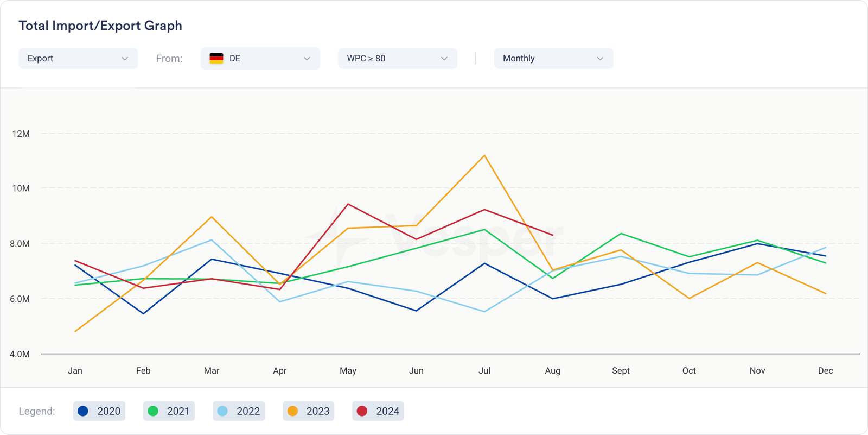Image resolution: width=868 pixels, height=435 pixels.
Task: Click the dark blue 2020 color dot
Action: tap(83, 411)
